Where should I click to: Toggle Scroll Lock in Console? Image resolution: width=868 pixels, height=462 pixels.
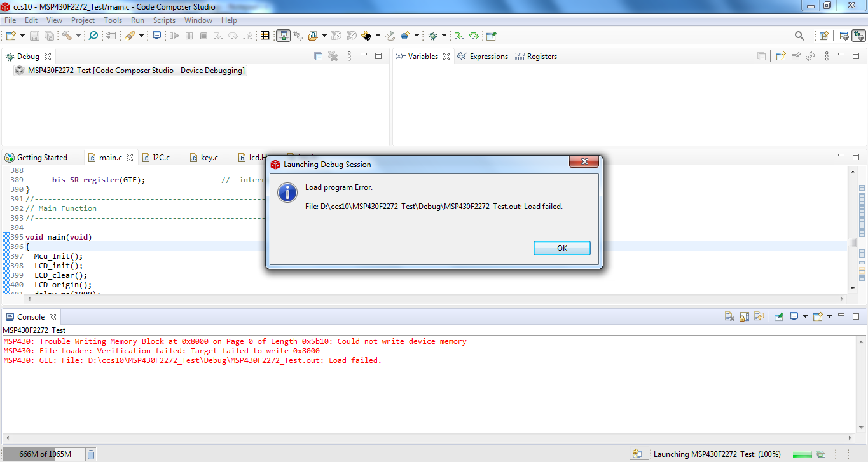[x=744, y=316]
